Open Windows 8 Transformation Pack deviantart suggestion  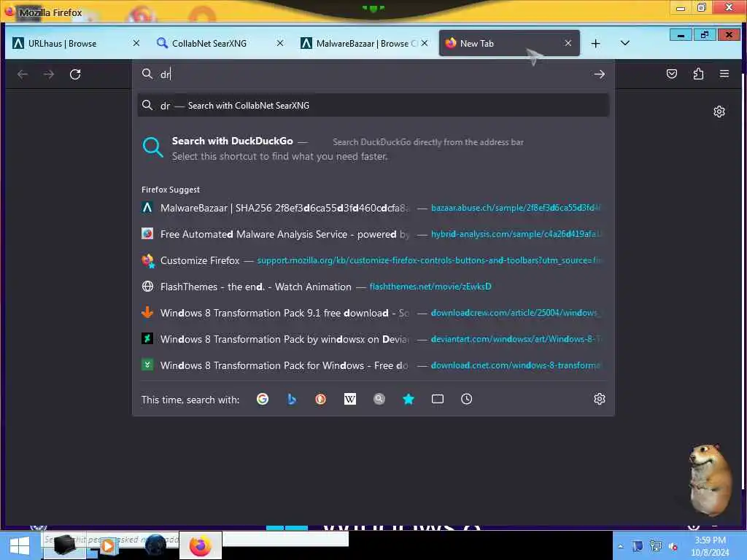click(x=373, y=339)
